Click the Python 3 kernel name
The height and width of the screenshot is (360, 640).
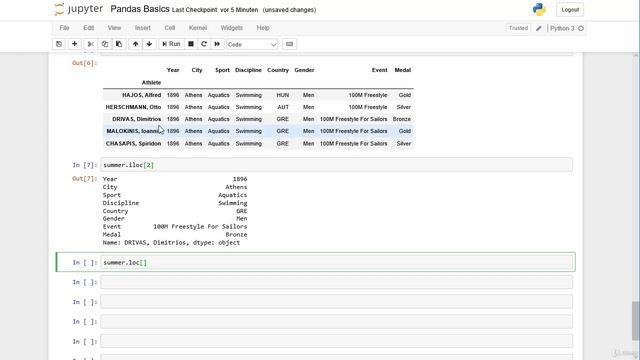[562, 28]
